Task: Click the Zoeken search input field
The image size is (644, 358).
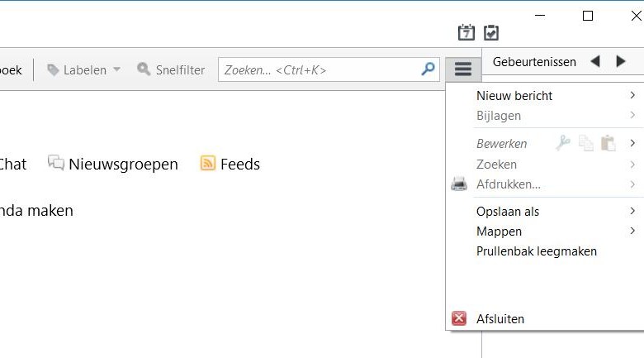Action: pos(320,69)
